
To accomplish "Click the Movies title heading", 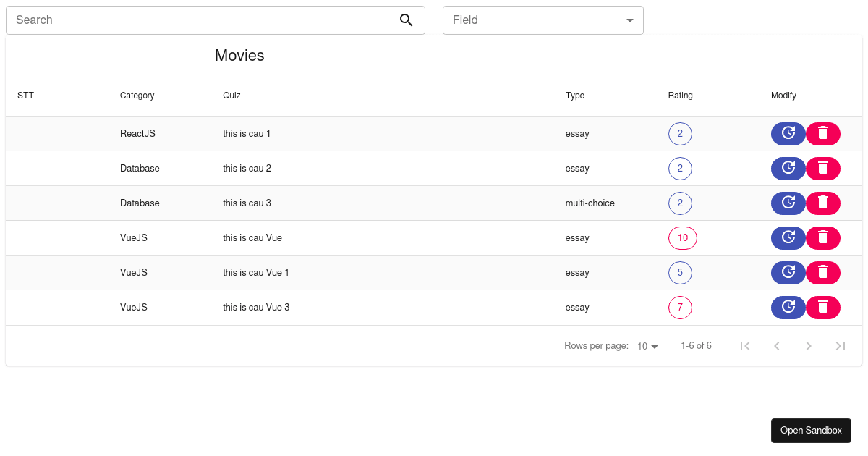I will [239, 55].
